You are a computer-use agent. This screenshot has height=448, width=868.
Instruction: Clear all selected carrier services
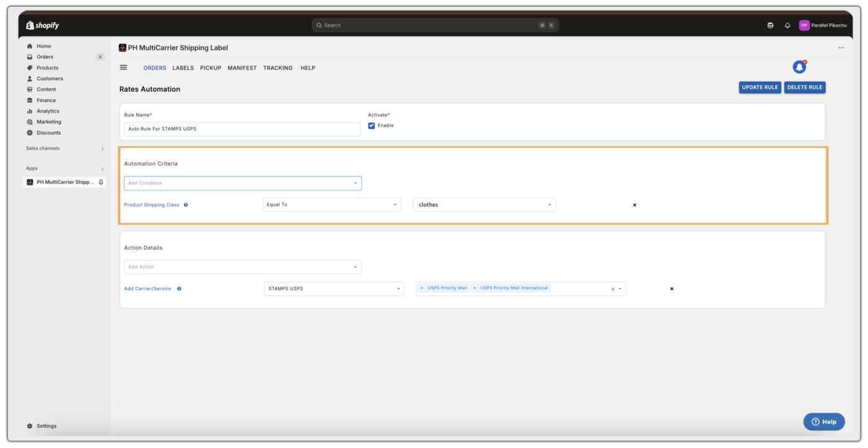(613, 289)
